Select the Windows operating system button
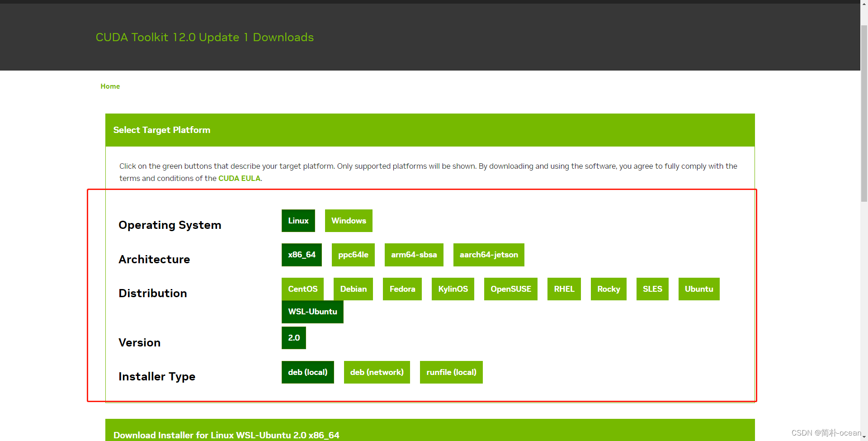 pos(349,221)
